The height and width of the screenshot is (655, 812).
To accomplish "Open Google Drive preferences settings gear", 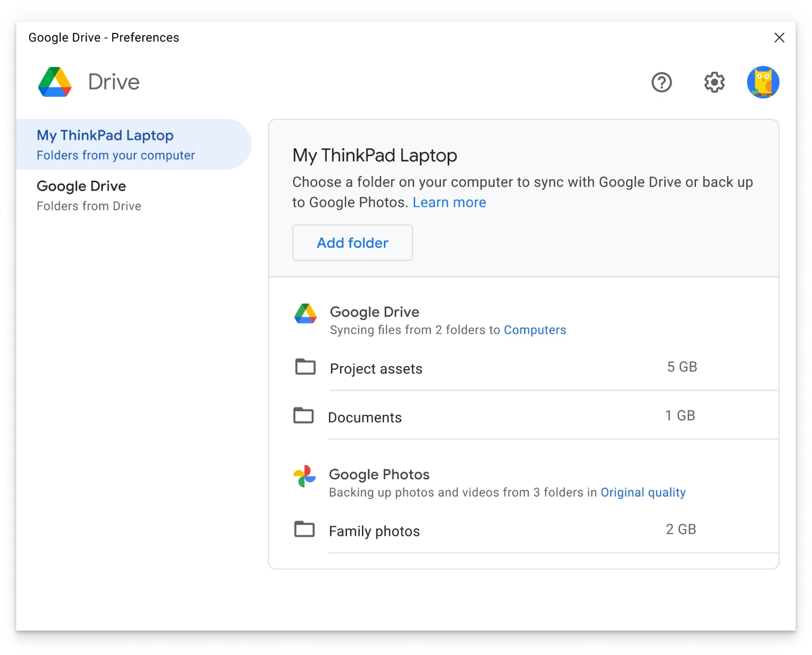I will click(x=713, y=82).
